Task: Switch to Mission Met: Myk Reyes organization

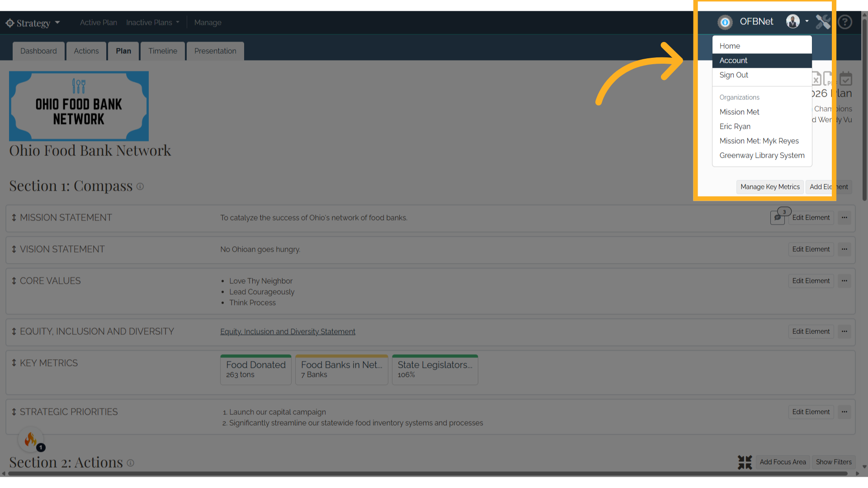Action: pyautogui.click(x=762, y=141)
